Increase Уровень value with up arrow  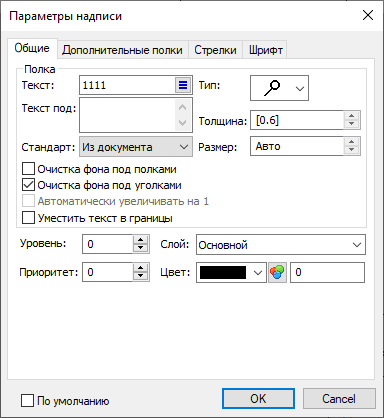pyautogui.click(x=141, y=240)
